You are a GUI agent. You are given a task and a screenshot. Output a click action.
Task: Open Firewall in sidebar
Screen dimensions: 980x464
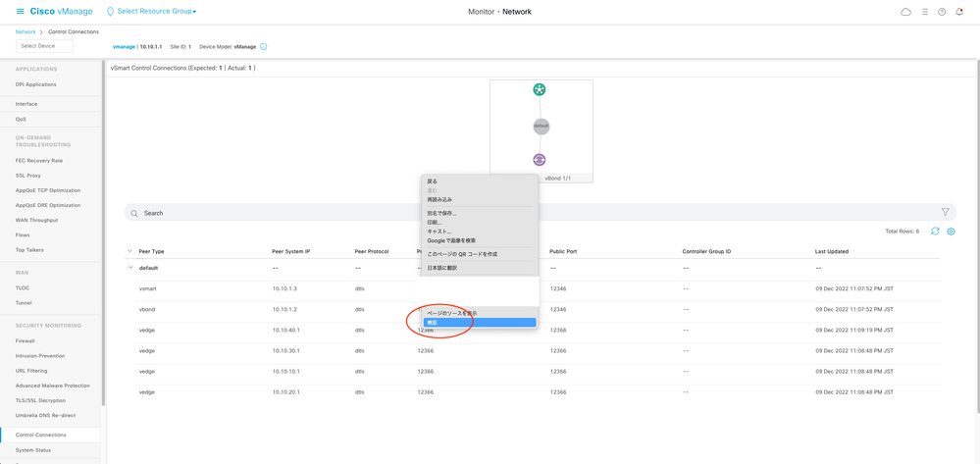[25, 340]
